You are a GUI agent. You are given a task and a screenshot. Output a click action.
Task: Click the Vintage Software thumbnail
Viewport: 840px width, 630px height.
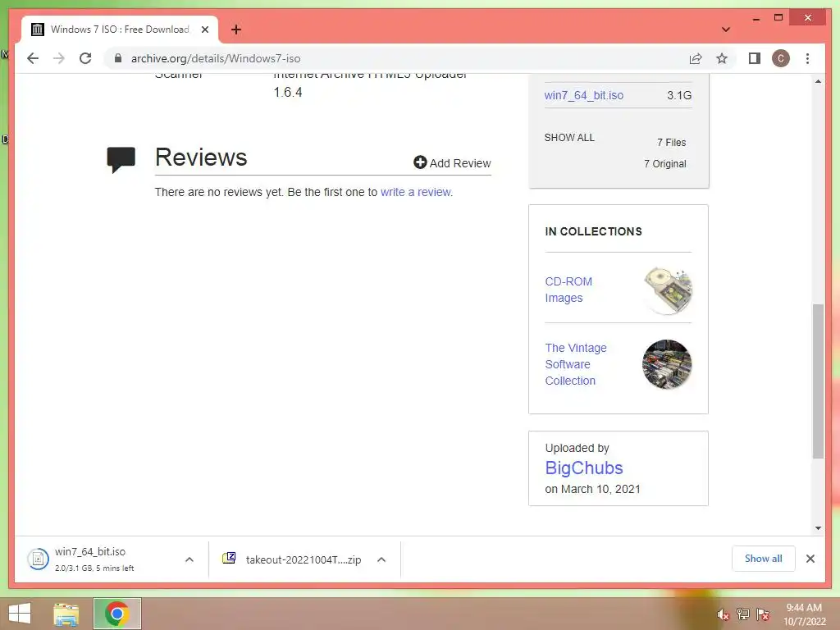point(667,364)
